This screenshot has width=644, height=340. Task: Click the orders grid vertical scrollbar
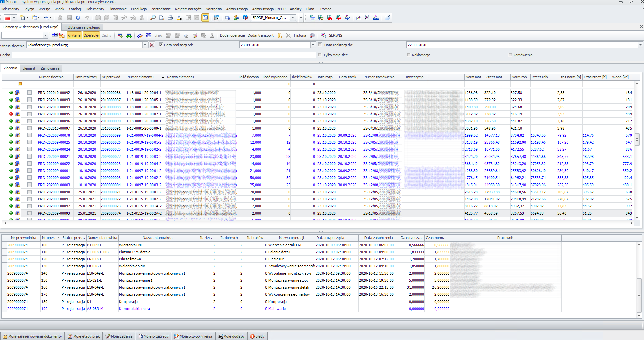[637, 139]
